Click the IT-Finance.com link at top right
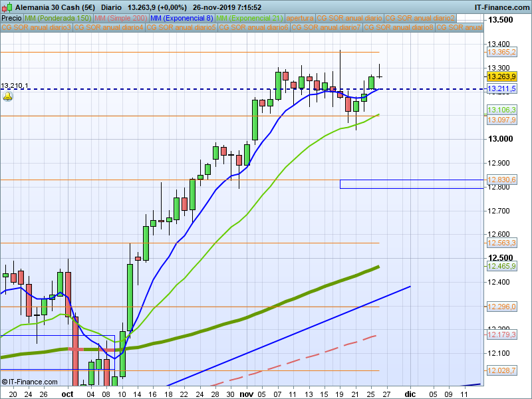This screenshot has height=399, width=532. 502,7
